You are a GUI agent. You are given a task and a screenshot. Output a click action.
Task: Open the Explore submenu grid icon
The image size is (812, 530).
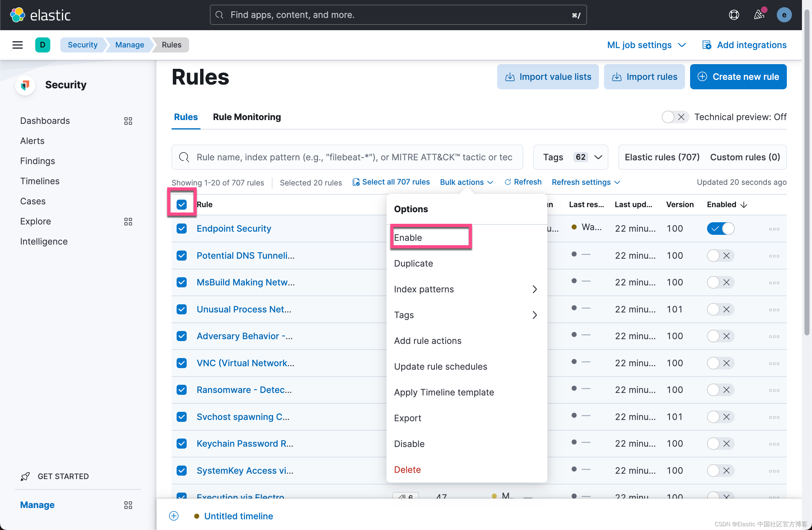(x=128, y=222)
